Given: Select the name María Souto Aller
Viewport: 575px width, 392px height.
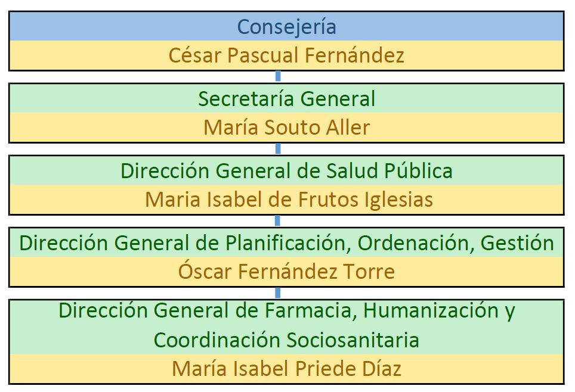Looking at the screenshot, I should pyautogui.click(x=286, y=127).
